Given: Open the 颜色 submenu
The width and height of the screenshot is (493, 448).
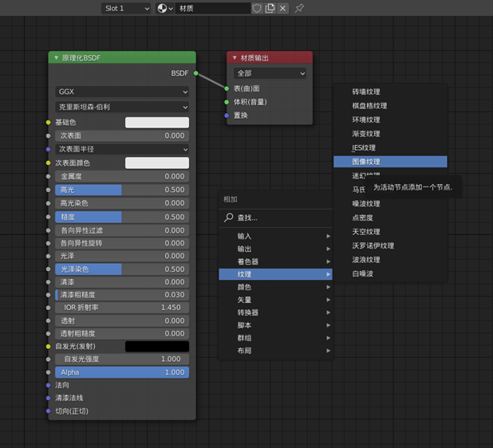Looking at the screenshot, I should 275,287.
